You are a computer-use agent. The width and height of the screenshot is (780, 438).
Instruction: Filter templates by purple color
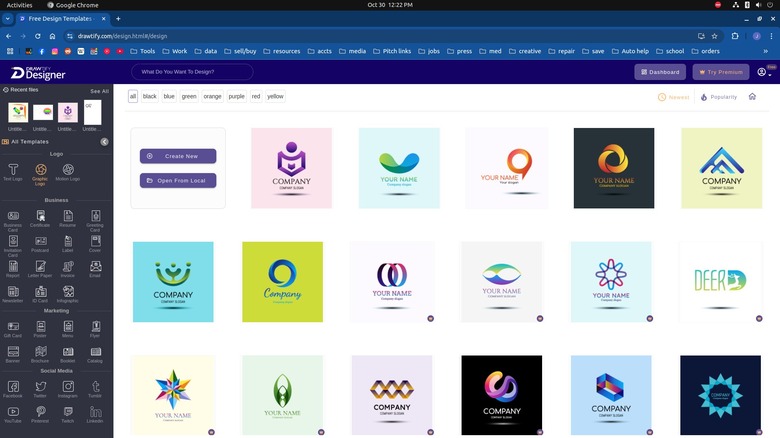point(236,96)
